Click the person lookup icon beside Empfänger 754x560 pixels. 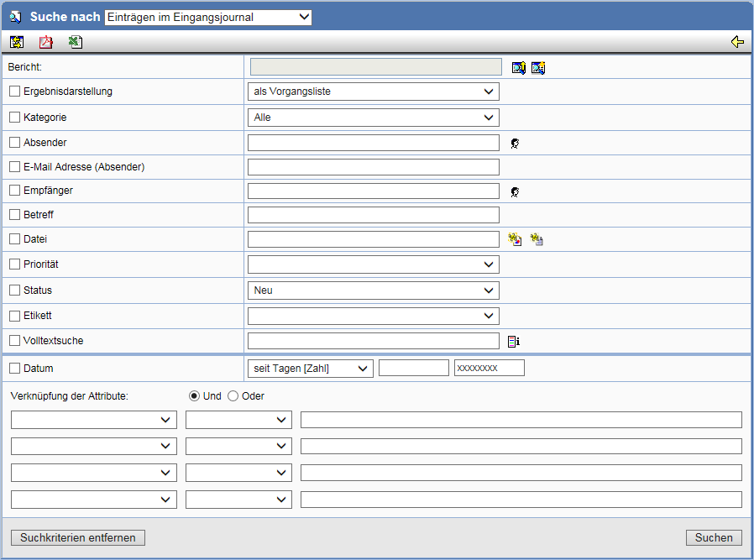coord(515,191)
